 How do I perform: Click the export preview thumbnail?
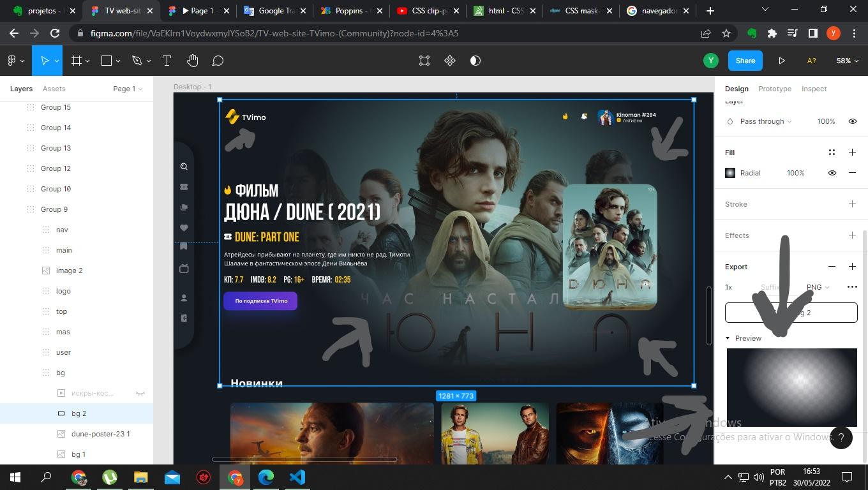point(791,387)
